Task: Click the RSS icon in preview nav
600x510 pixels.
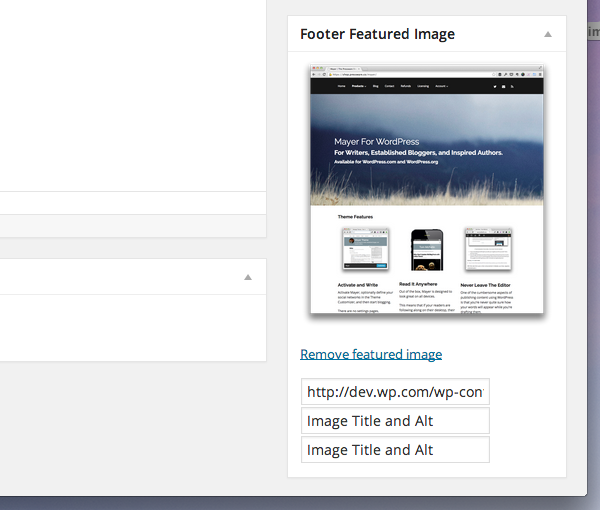Action: pos(512,86)
